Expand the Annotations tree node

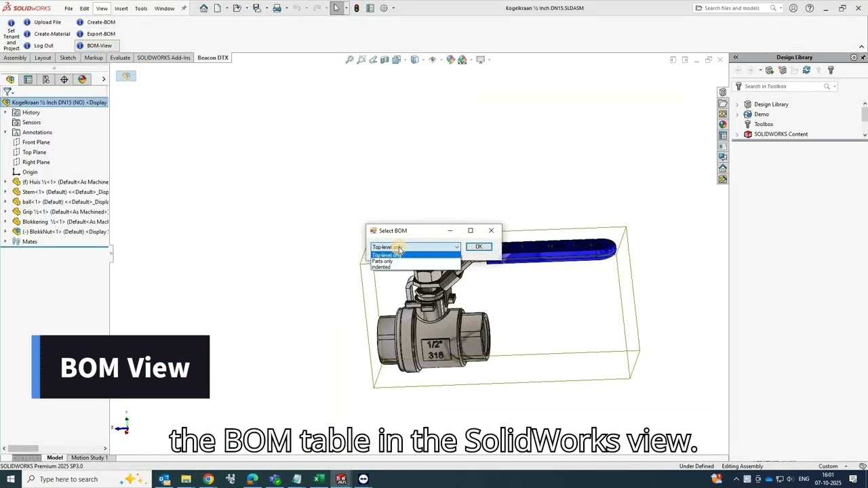(5, 132)
